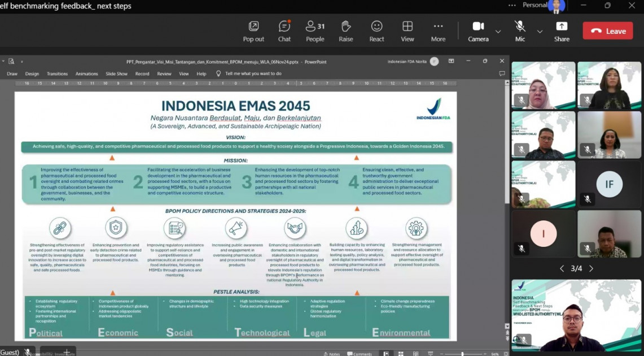Change the meeting View layout
This screenshot has height=356, width=644.
pyautogui.click(x=408, y=31)
